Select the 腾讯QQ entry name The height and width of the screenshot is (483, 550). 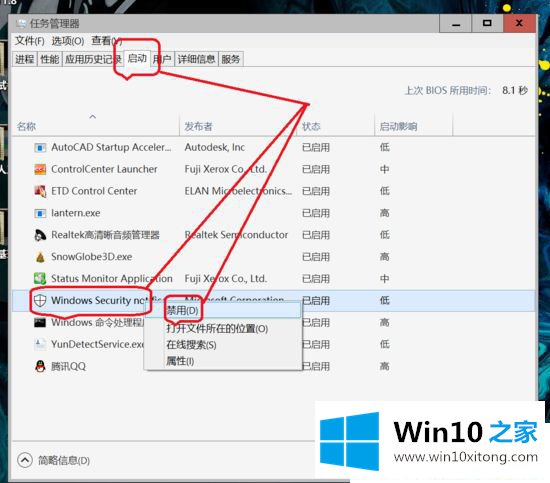[x=68, y=366]
